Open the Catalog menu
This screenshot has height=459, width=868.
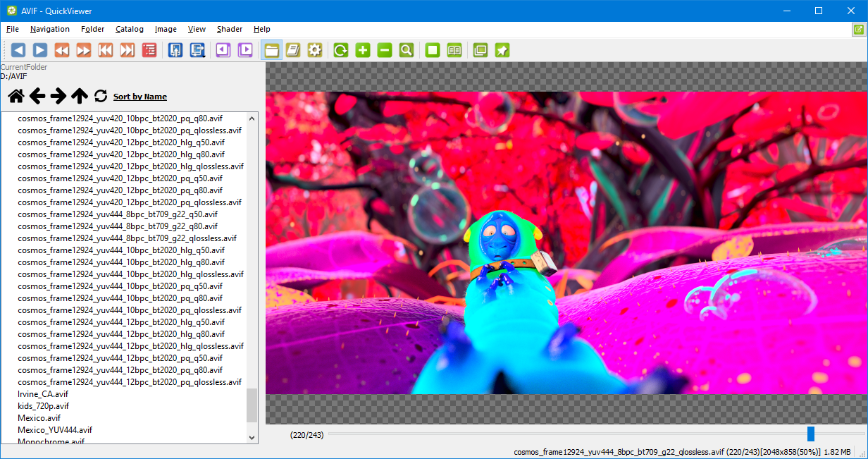pos(130,29)
